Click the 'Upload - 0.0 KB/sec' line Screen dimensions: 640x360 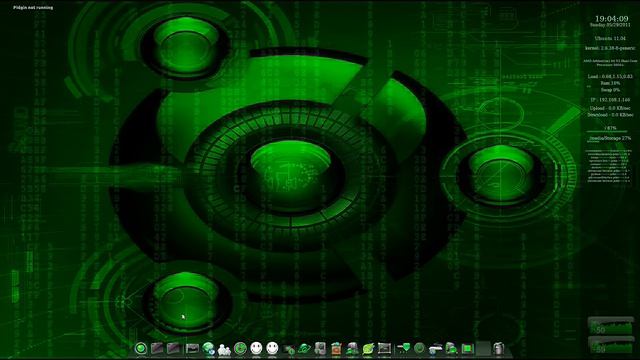pyautogui.click(x=610, y=108)
